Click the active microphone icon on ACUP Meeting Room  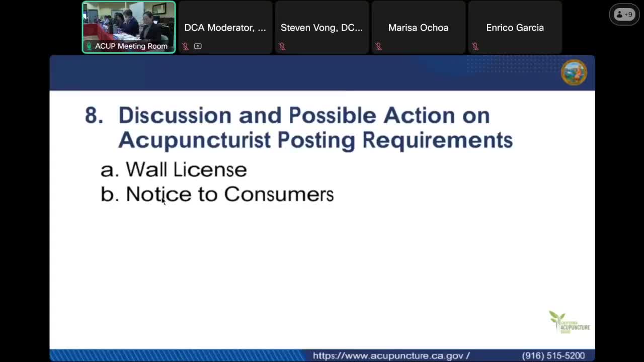click(89, 46)
